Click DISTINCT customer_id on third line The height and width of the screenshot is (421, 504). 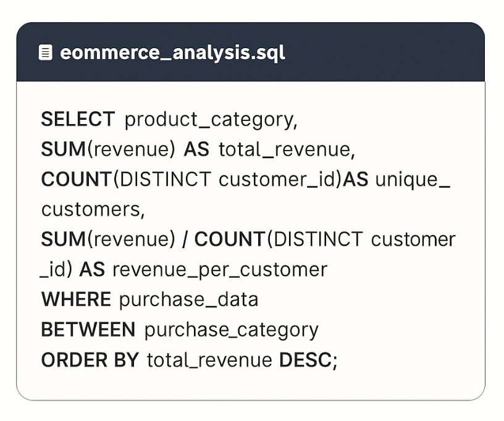click(228, 179)
